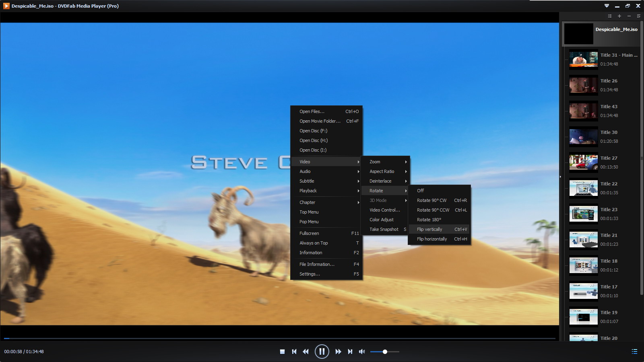Open Settings... from the context menu

pyautogui.click(x=310, y=274)
